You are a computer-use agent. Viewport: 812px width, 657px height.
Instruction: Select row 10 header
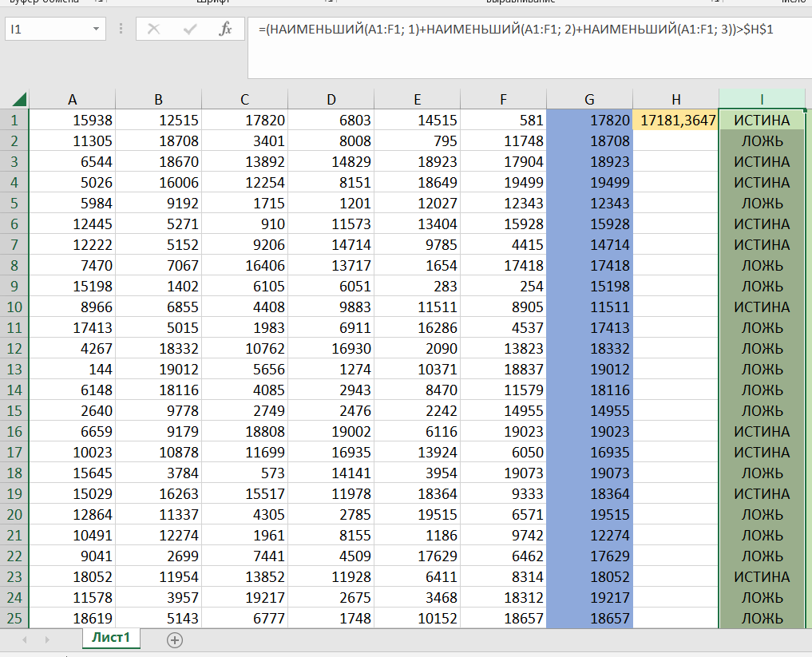(14, 307)
